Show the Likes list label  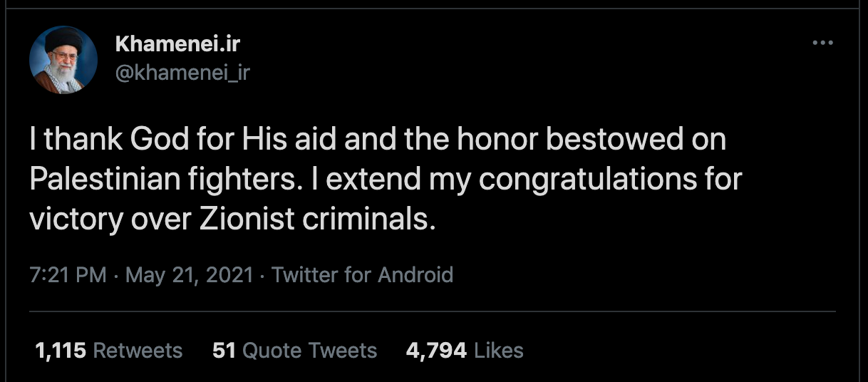coord(499,350)
